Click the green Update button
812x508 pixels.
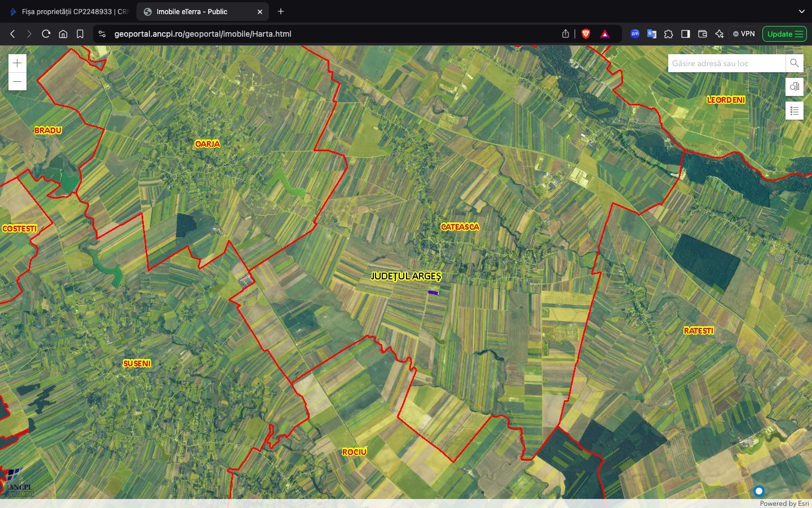[x=784, y=34]
